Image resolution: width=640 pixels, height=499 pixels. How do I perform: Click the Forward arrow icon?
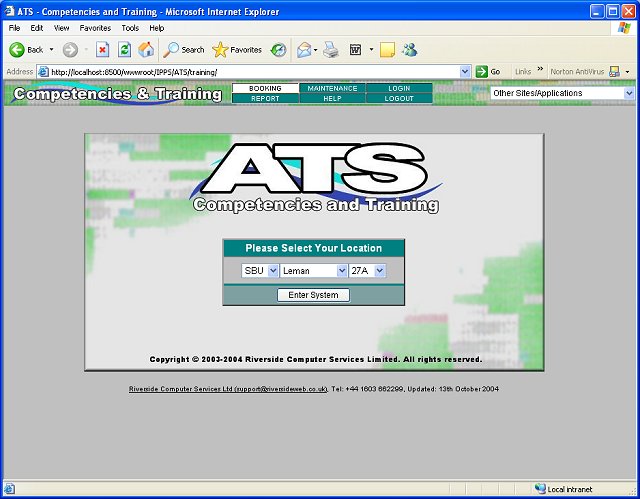click(x=70, y=50)
